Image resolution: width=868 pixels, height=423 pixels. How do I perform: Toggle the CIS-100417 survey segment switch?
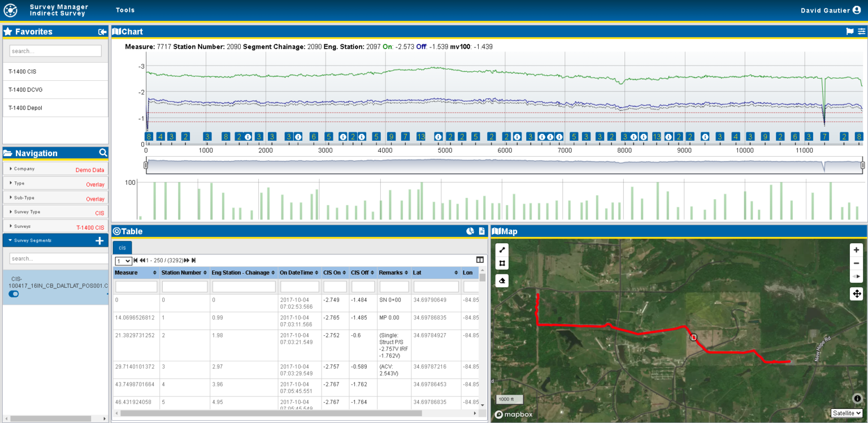(x=13, y=293)
